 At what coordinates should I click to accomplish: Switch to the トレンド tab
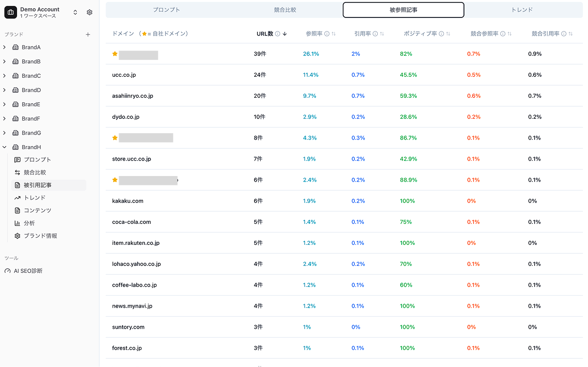point(522,10)
